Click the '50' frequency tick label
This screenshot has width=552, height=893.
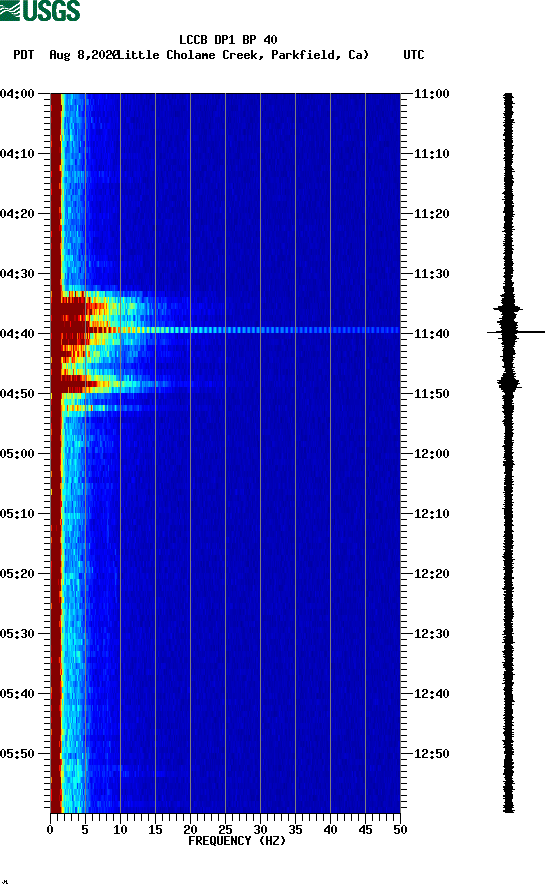[x=400, y=830]
